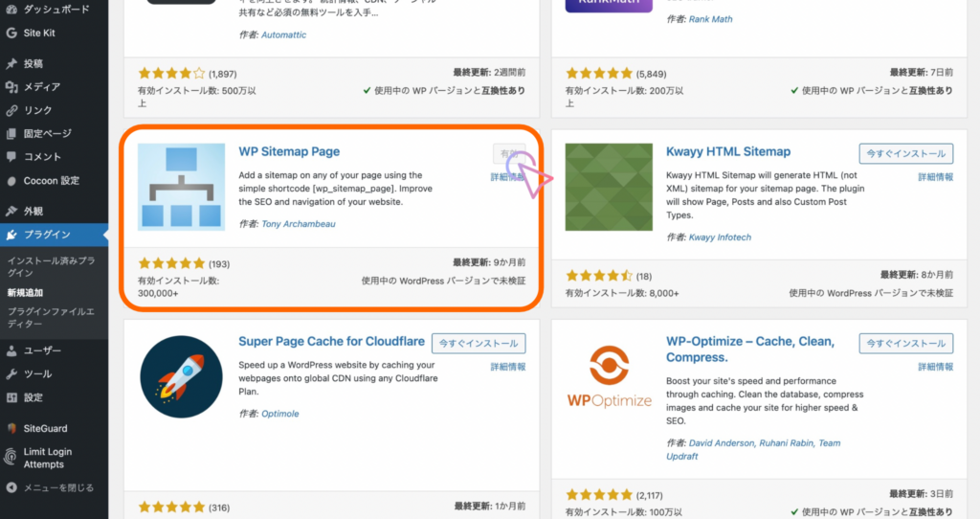
Task: Open the WP Sitemap Page title link
Action: point(289,151)
